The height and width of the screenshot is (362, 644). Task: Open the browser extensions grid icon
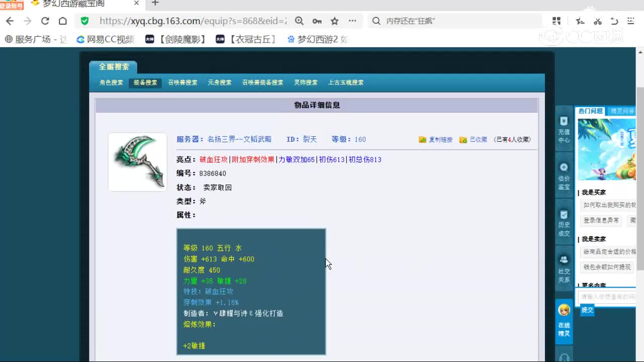(556, 21)
